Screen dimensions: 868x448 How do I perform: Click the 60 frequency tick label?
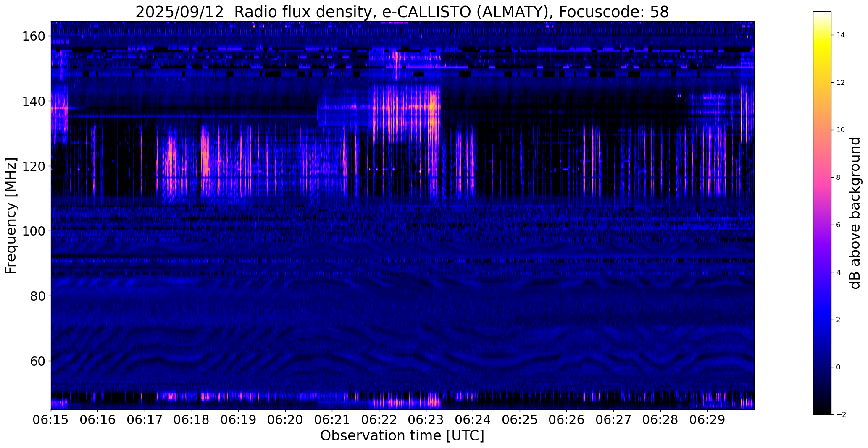point(38,361)
